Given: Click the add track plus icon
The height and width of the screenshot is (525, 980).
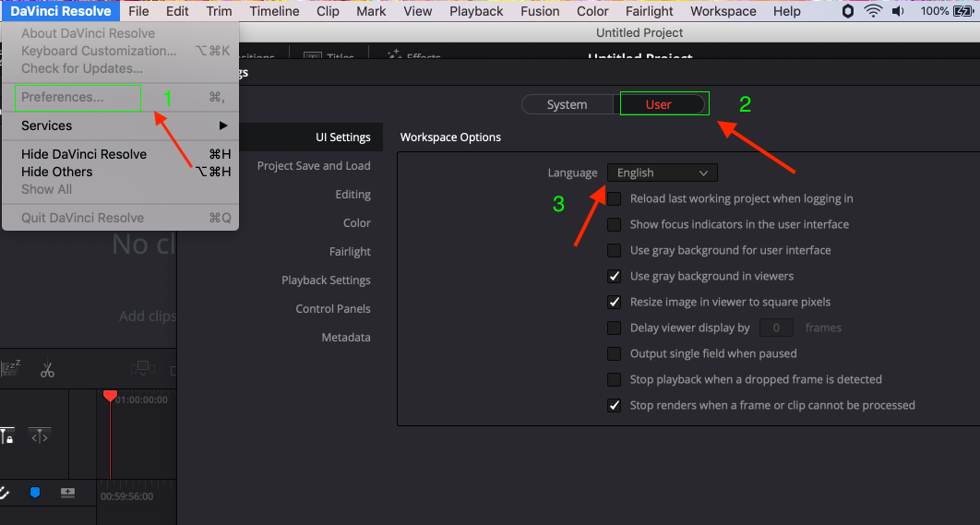Looking at the screenshot, I should click(67, 493).
